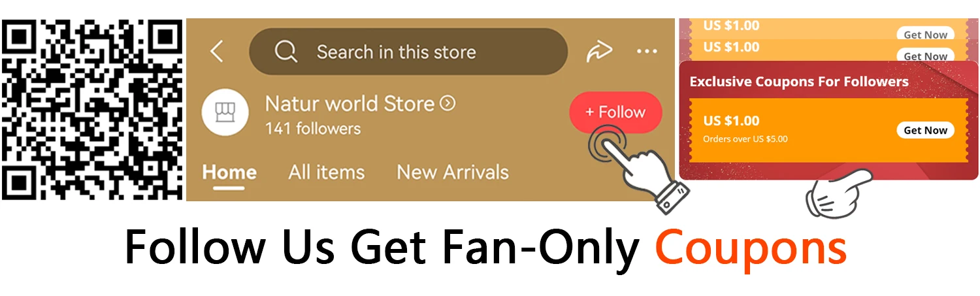Open the New Arrivals tab
Viewport: 980px width, 296px height.
(x=453, y=173)
